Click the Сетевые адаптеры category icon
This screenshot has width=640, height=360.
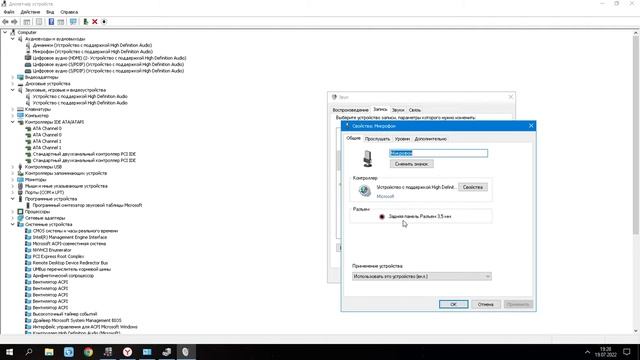click(x=20, y=218)
